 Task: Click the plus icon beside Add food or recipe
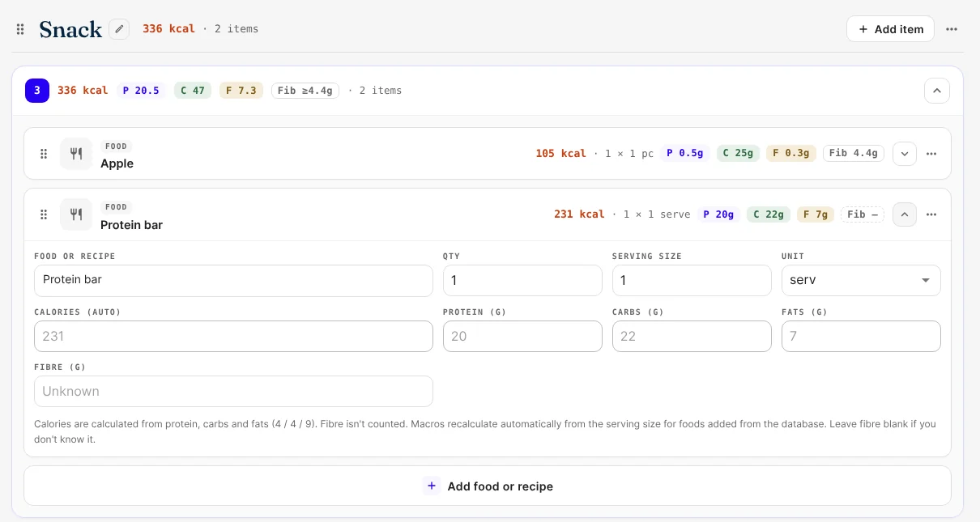431,486
